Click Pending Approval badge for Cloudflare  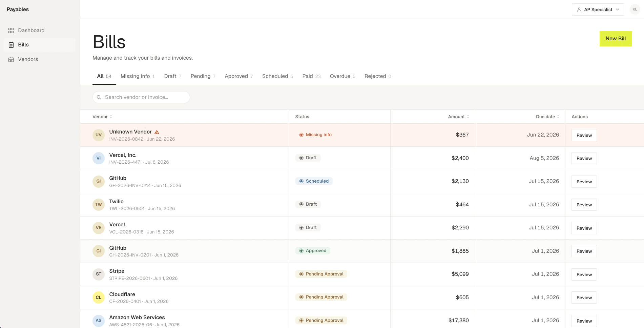pyautogui.click(x=321, y=297)
